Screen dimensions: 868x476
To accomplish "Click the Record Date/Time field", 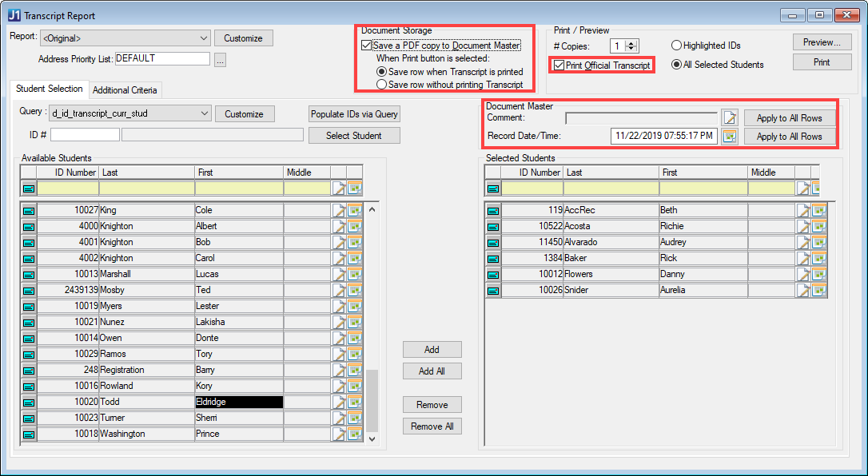I will [664, 136].
